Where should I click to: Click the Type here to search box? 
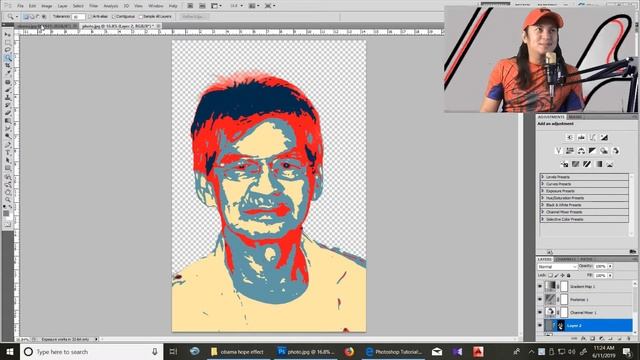(92, 351)
